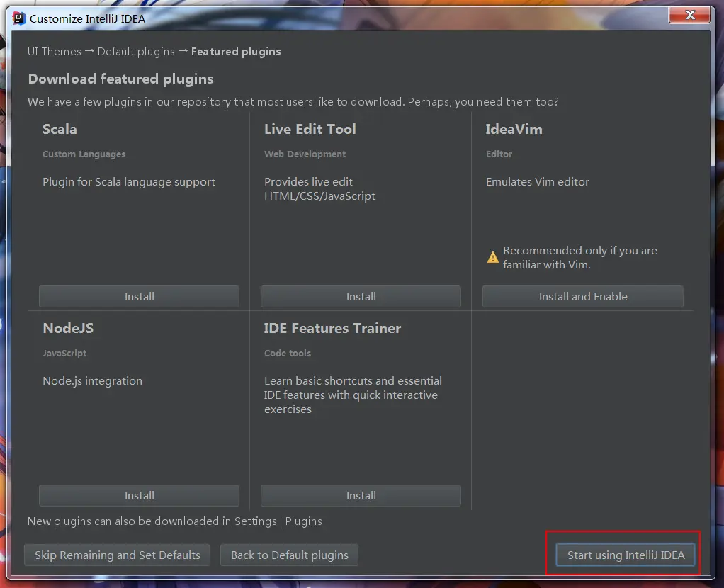Click the NodeJS plugin title
Image resolution: width=724 pixels, height=588 pixels.
68,328
